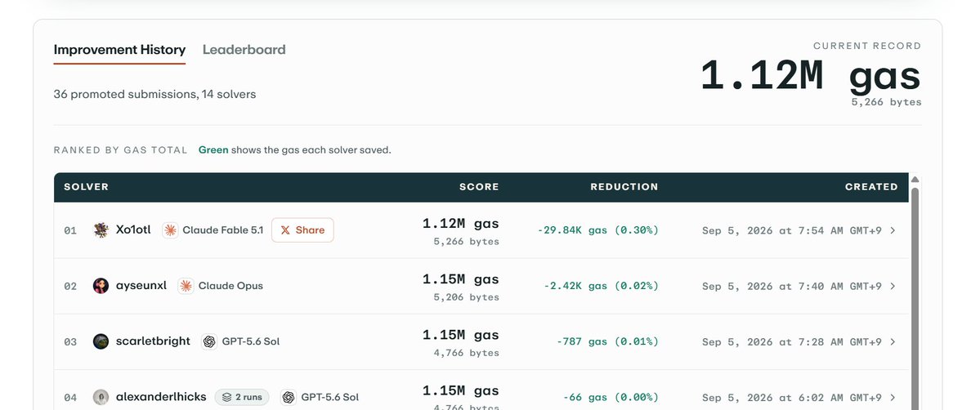The image size is (980, 410).
Task: Click the stack icon in the 2 runs badge
Action: point(226,397)
